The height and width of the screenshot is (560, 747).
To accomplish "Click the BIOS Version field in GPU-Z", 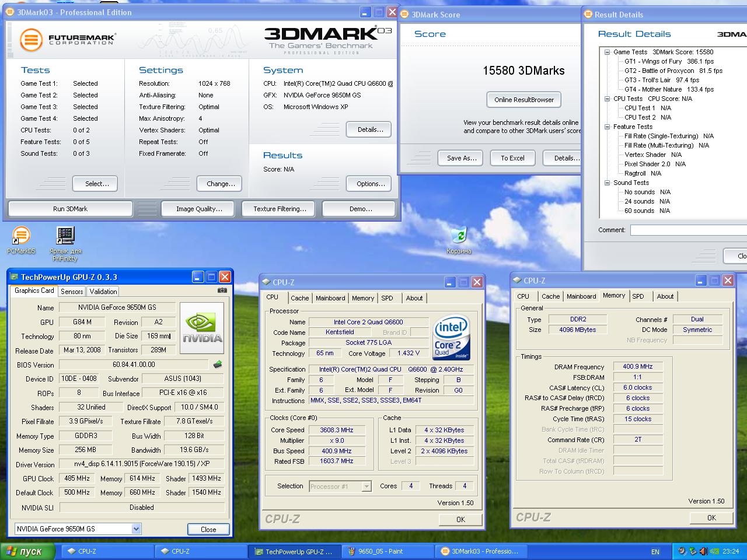I will click(x=134, y=365).
